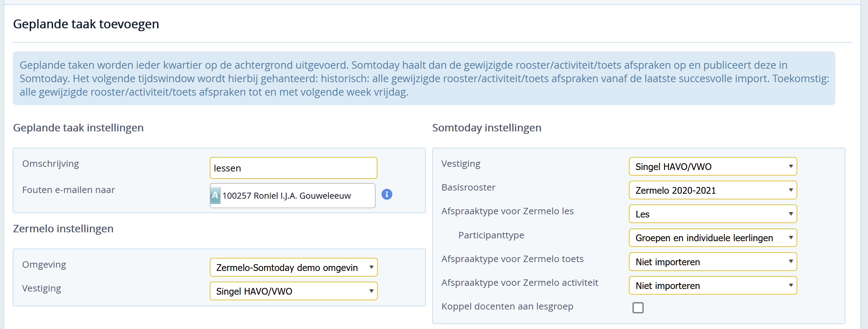Click the info icon next to e-mail field
The width and height of the screenshot is (868, 329).
pyautogui.click(x=387, y=194)
